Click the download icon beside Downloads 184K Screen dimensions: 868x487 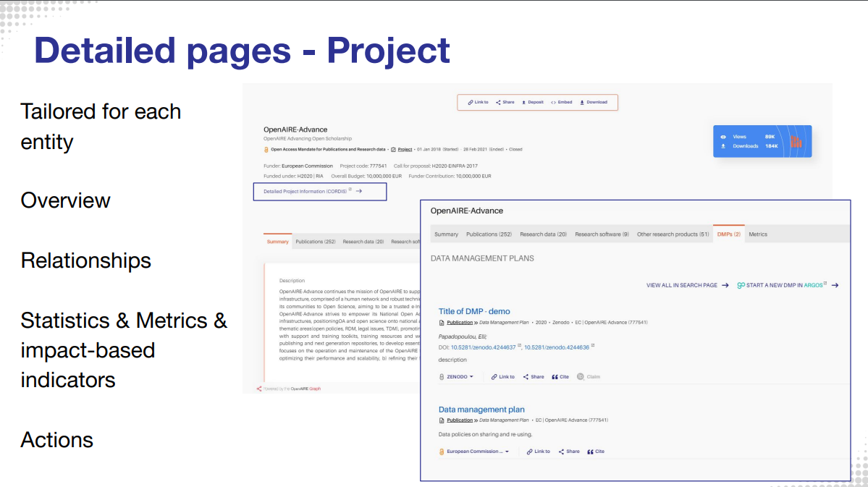tap(723, 146)
